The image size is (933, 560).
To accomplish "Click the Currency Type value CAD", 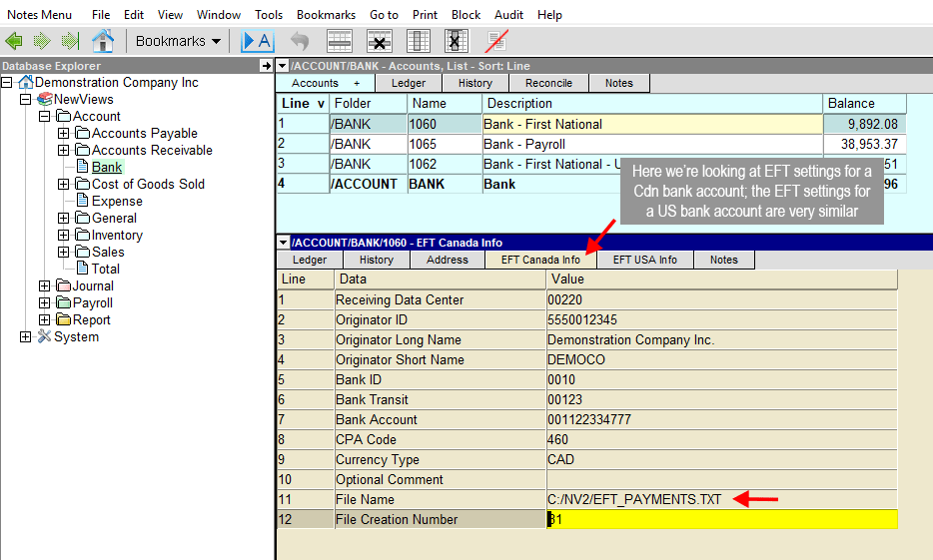I will [561, 459].
